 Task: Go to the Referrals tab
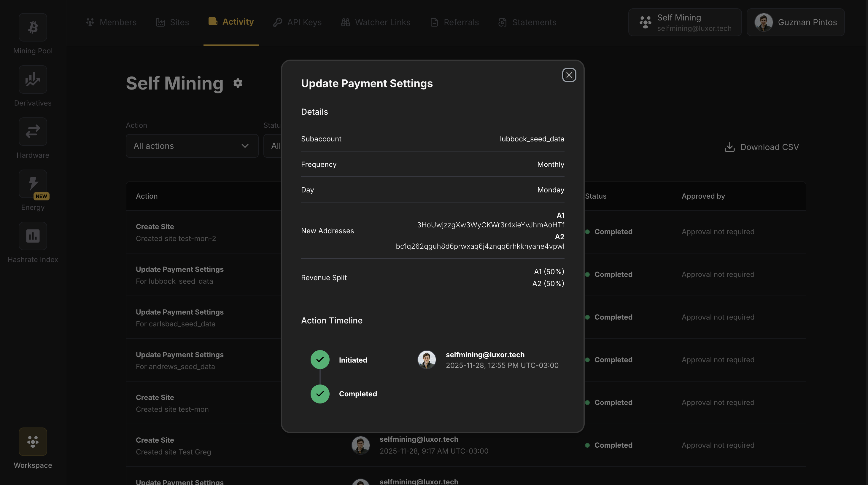454,22
